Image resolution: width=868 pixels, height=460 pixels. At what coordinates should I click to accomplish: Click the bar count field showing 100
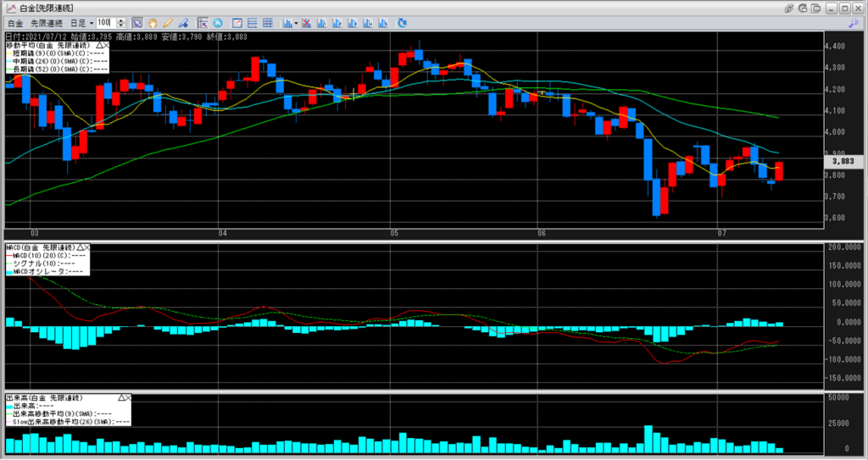click(x=106, y=23)
